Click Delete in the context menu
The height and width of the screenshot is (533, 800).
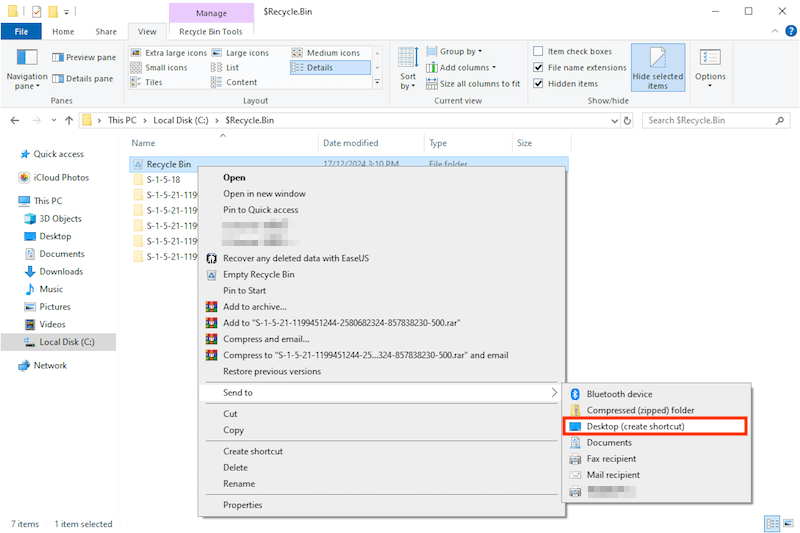coord(235,467)
